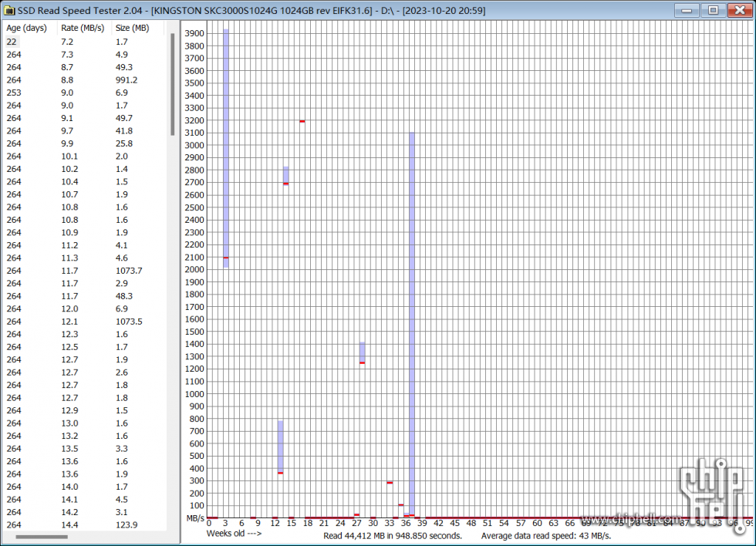Select the row with rate 10.1

[x=84, y=156]
